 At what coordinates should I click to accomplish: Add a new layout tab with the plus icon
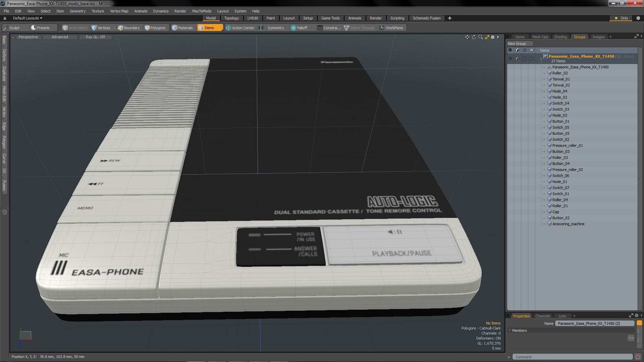click(x=450, y=18)
